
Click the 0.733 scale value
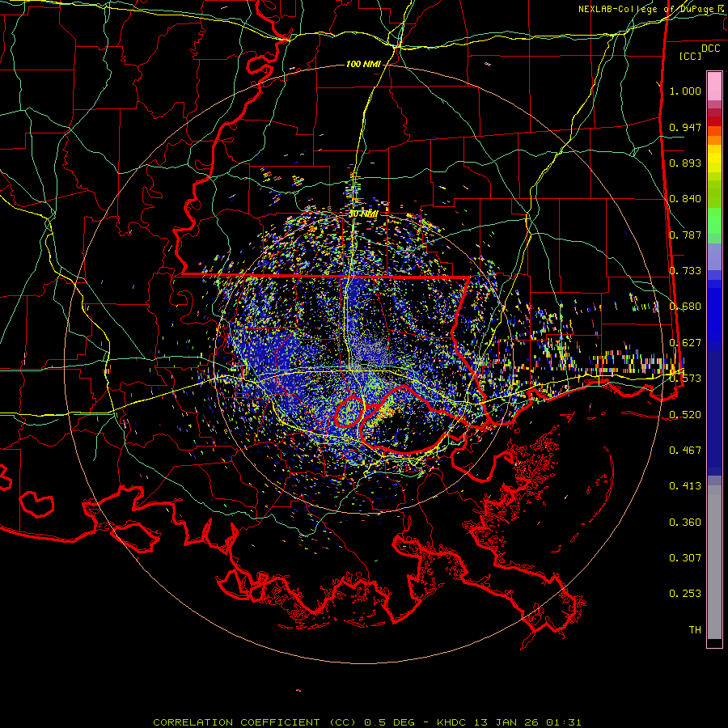click(685, 271)
